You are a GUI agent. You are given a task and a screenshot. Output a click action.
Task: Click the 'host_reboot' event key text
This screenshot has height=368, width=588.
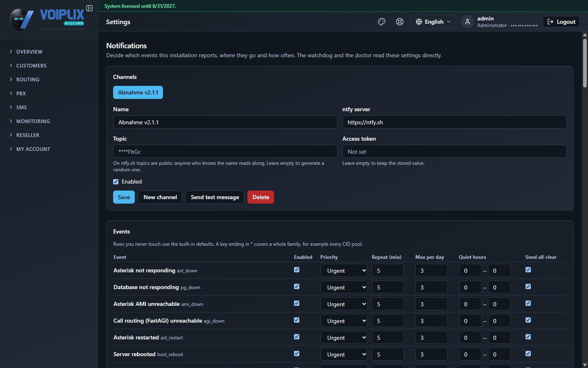[170, 355]
